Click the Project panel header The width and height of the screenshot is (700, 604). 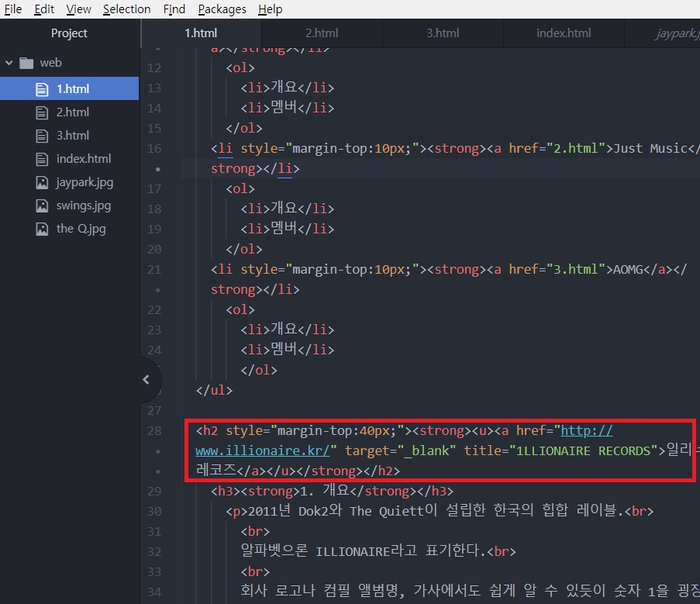pyautogui.click(x=69, y=33)
